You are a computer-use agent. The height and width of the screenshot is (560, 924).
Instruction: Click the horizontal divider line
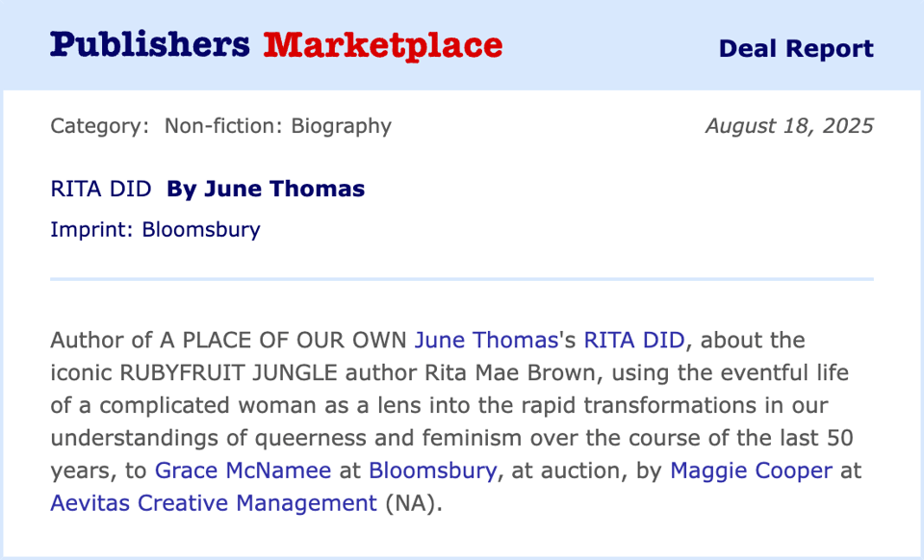(x=462, y=279)
